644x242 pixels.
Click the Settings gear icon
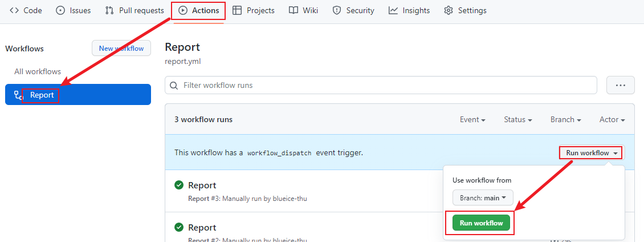click(x=449, y=11)
